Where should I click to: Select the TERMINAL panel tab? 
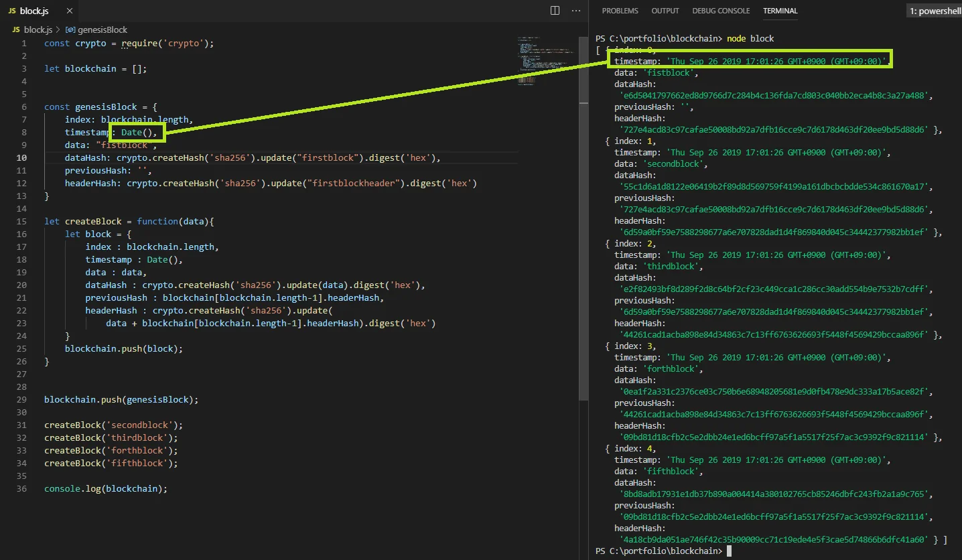click(x=780, y=11)
